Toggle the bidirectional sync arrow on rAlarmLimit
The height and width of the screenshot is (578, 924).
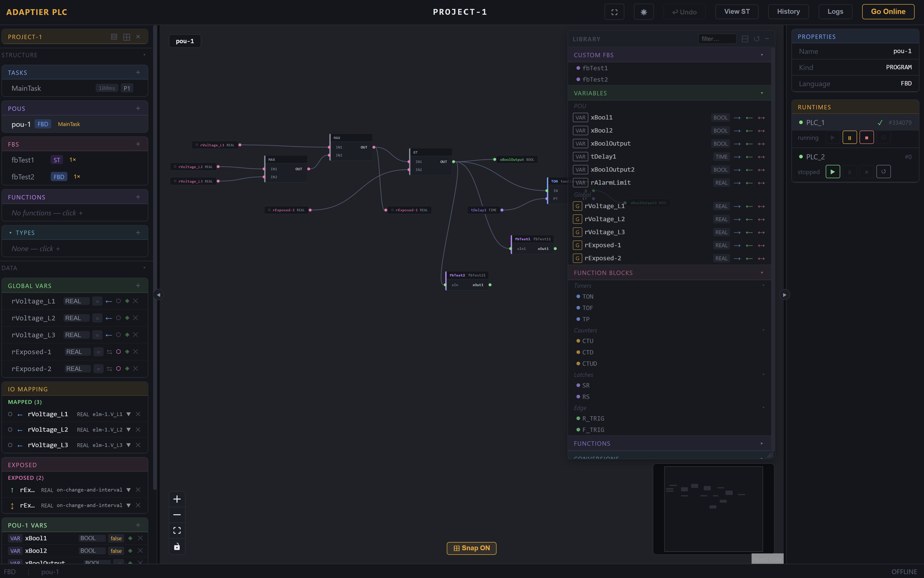761,183
